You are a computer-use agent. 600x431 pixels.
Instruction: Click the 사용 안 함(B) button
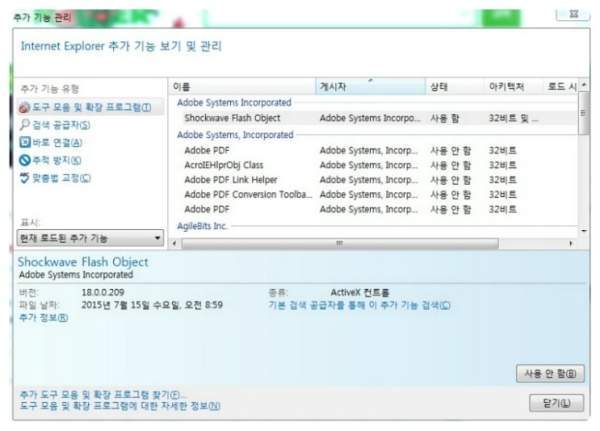coord(550,373)
